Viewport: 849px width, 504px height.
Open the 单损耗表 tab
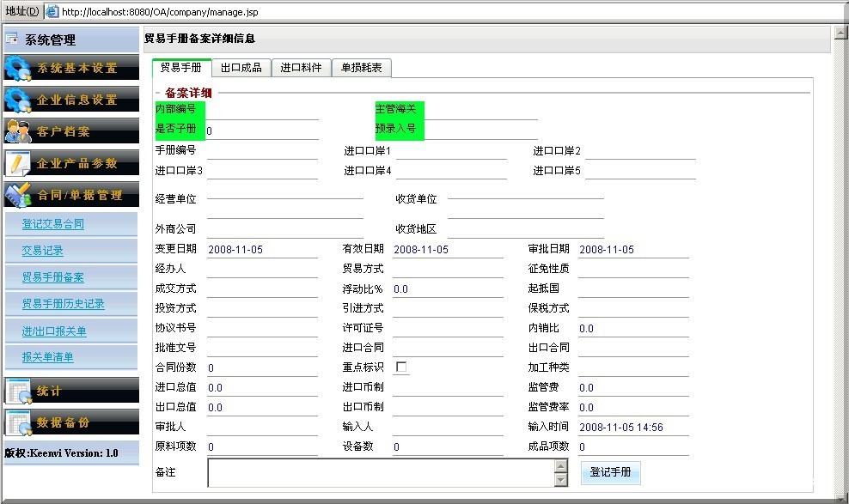(361, 68)
